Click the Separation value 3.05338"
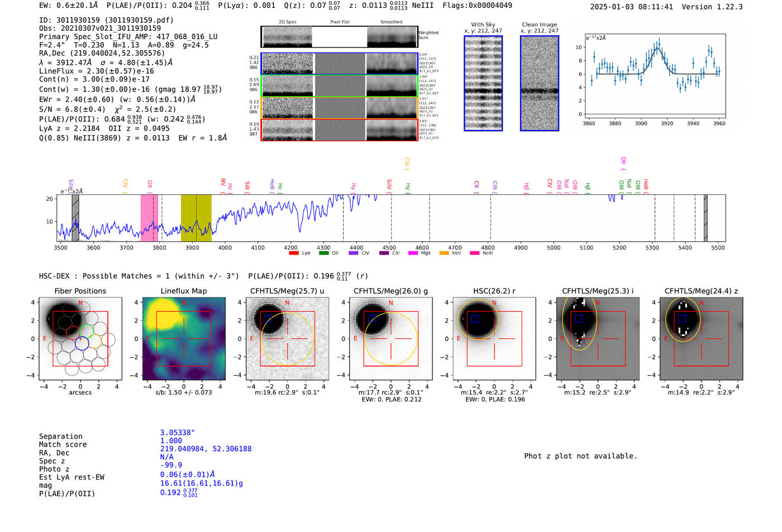The width and height of the screenshot is (782, 532). click(178, 433)
